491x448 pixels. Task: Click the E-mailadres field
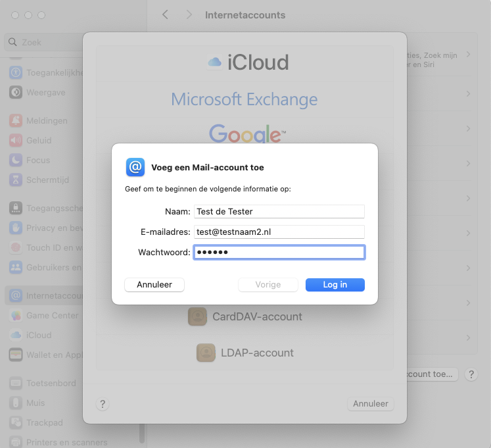(x=279, y=232)
